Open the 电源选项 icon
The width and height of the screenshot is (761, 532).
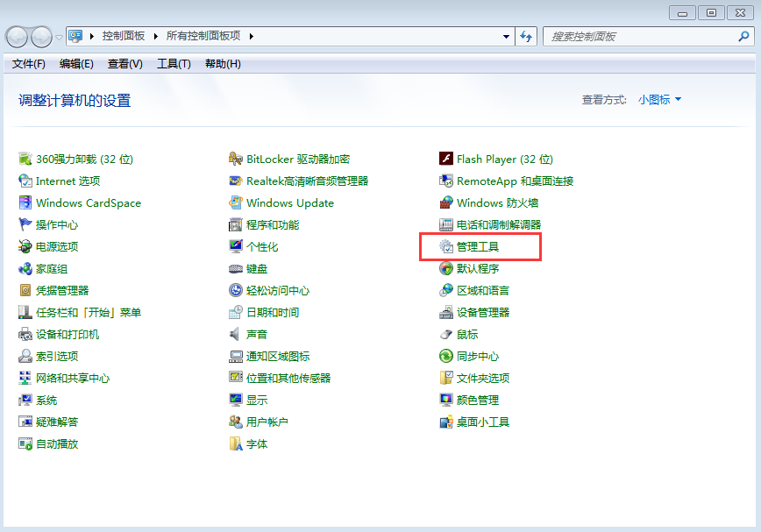(x=25, y=246)
